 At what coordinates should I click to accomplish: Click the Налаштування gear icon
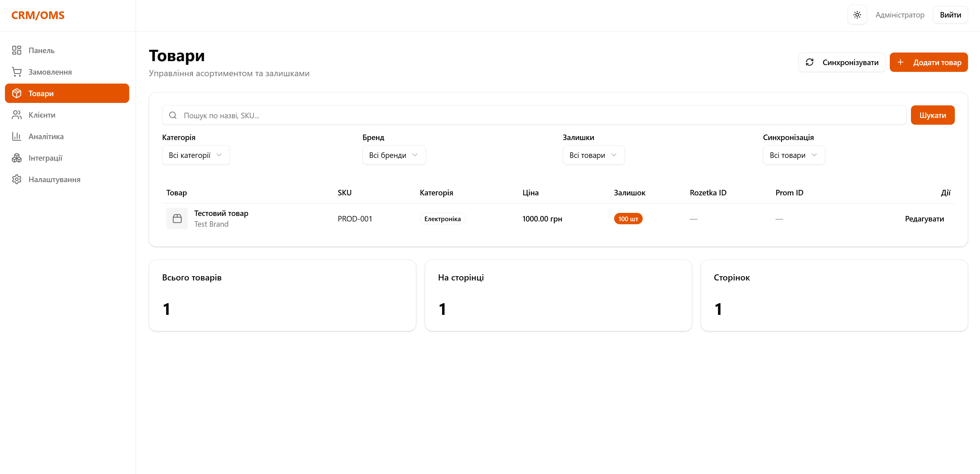[x=17, y=179]
